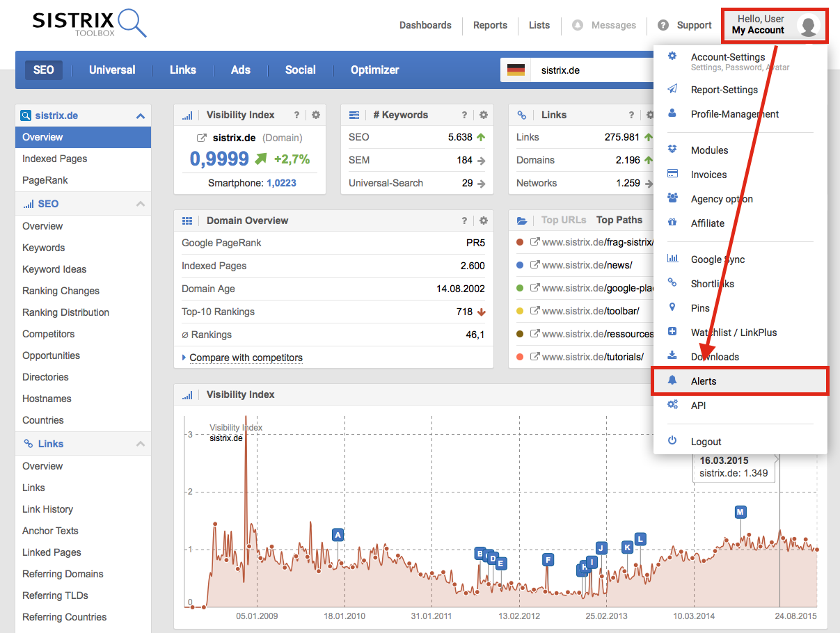The width and height of the screenshot is (840, 633).
Task: Click the grid icon on Domain Overview panel
Action: click(x=187, y=220)
